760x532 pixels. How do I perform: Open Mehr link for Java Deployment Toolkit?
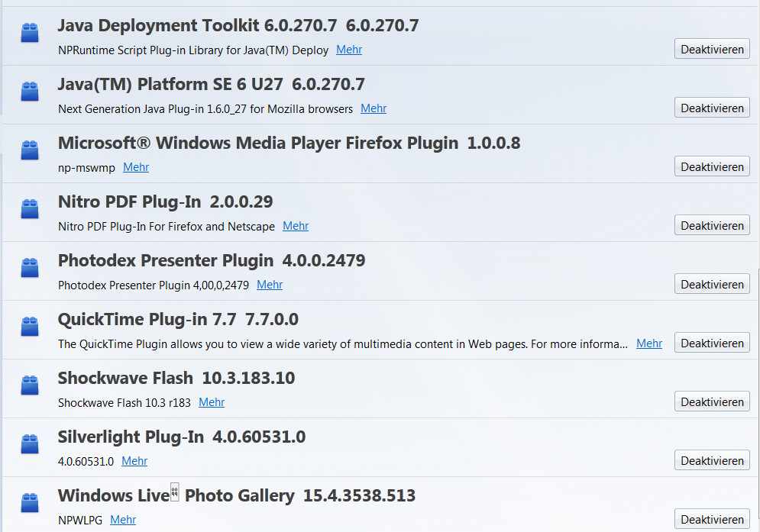(x=349, y=50)
